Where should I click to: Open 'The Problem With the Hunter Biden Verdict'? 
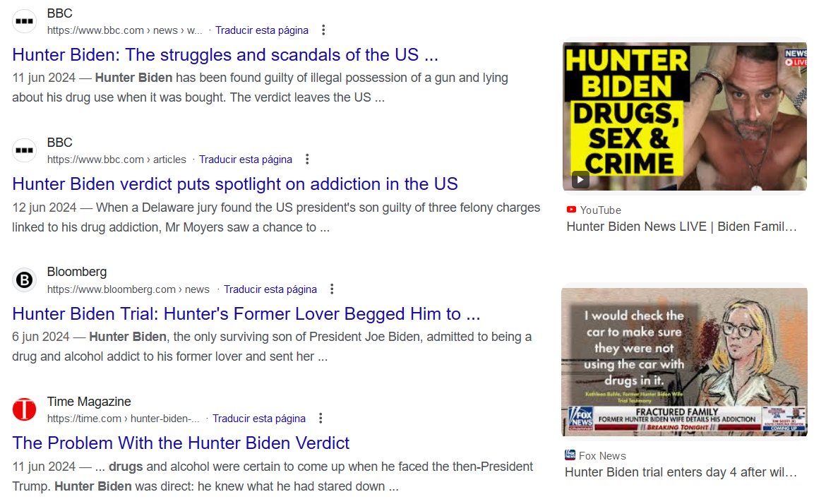181,443
